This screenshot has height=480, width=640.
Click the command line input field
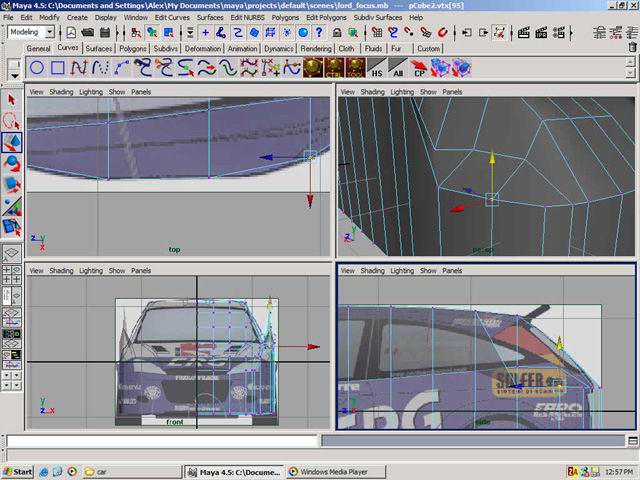160,439
